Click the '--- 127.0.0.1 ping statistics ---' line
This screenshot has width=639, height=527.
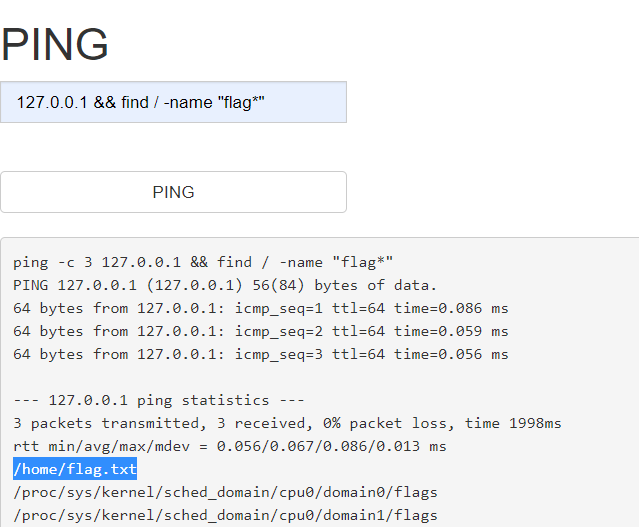point(159,401)
